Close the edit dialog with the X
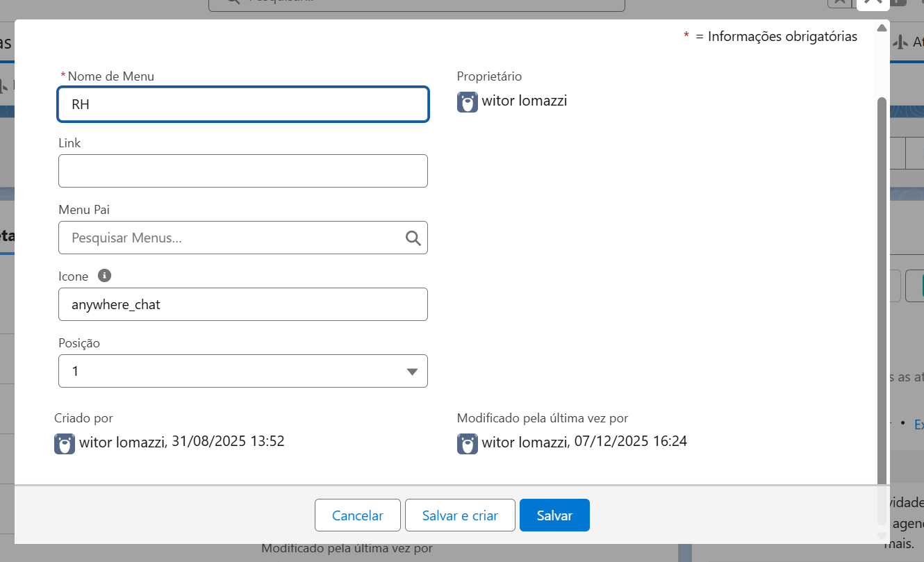 point(873,3)
